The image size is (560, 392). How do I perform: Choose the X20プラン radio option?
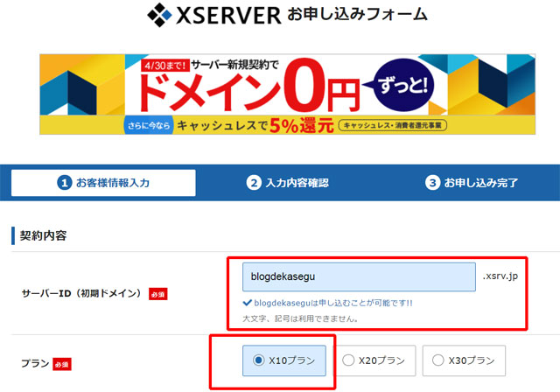[x=349, y=360]
